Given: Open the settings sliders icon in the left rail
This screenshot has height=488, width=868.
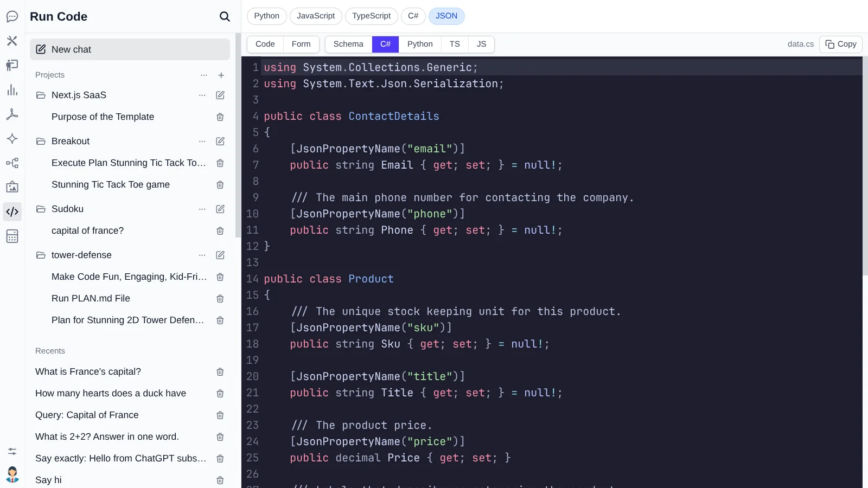Looking at the screenshot, I should pos(12,451).
